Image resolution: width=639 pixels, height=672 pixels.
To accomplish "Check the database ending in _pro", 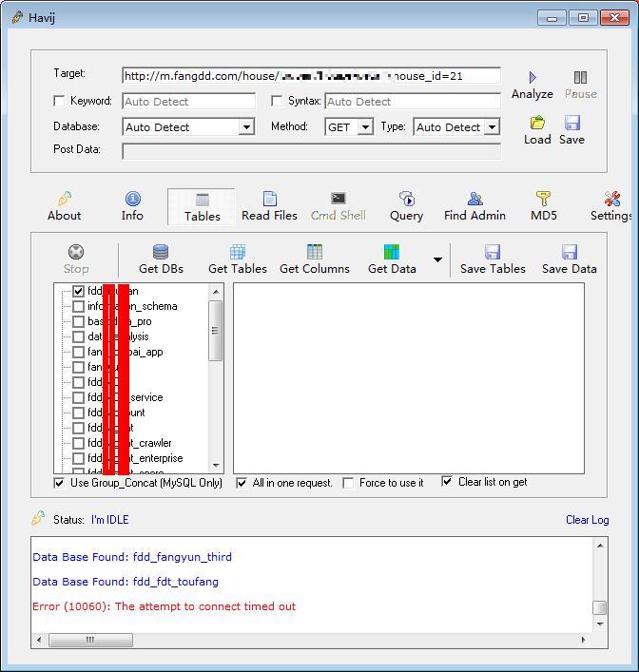I will 78,321.
